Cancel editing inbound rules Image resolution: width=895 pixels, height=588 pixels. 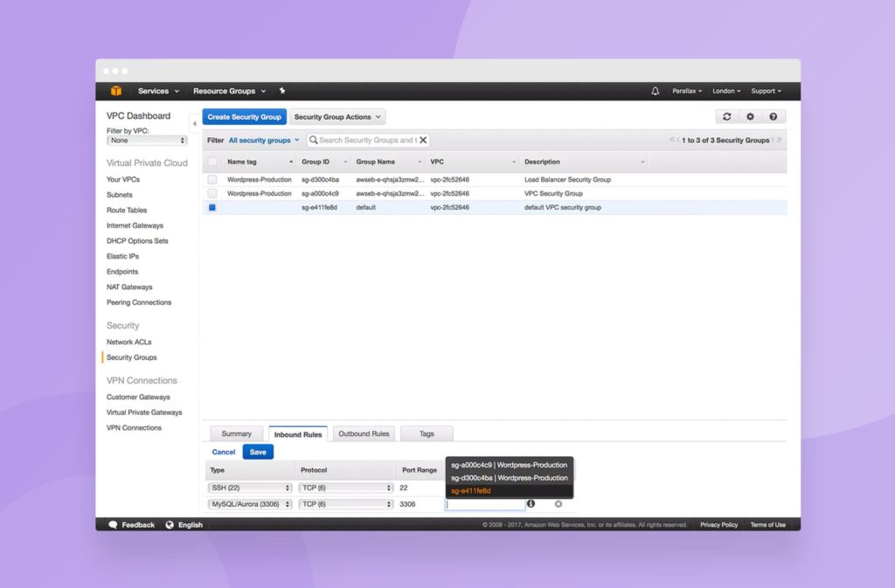223,452
